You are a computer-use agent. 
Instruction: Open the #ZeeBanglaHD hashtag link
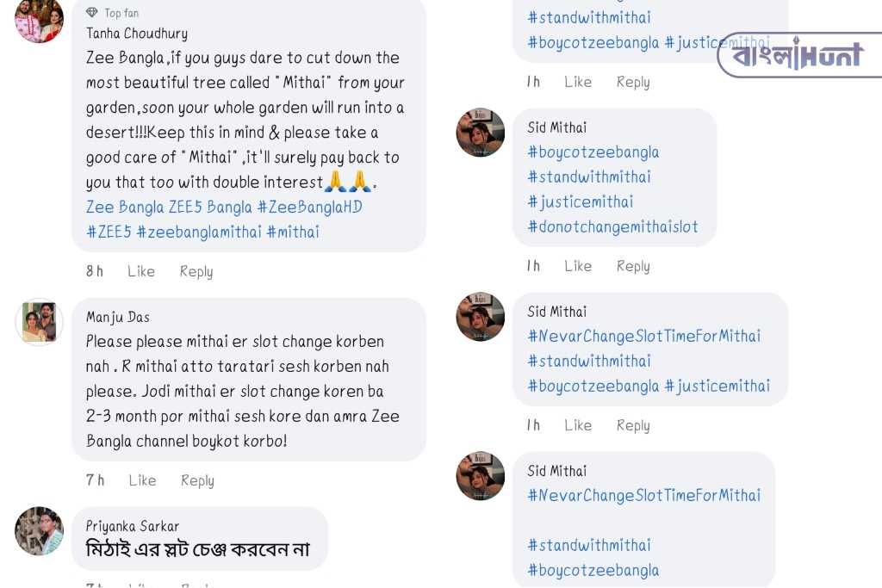[310, 207]
